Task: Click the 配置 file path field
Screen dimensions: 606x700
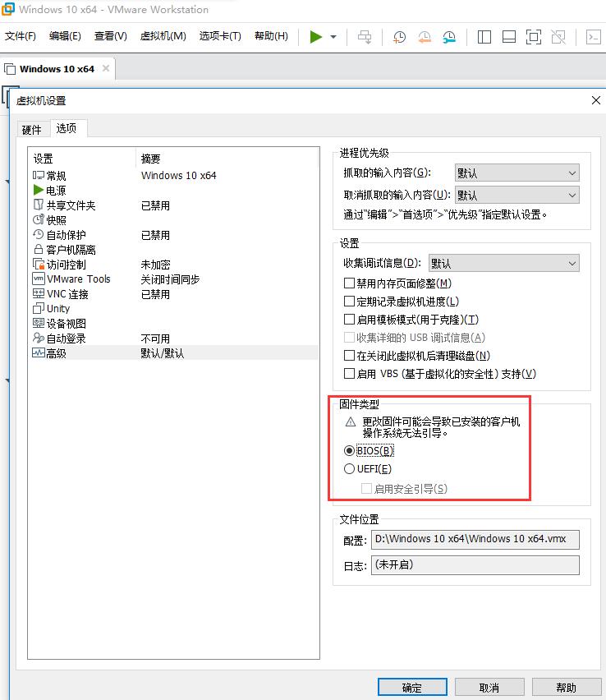Action: (x=475, y=539)
